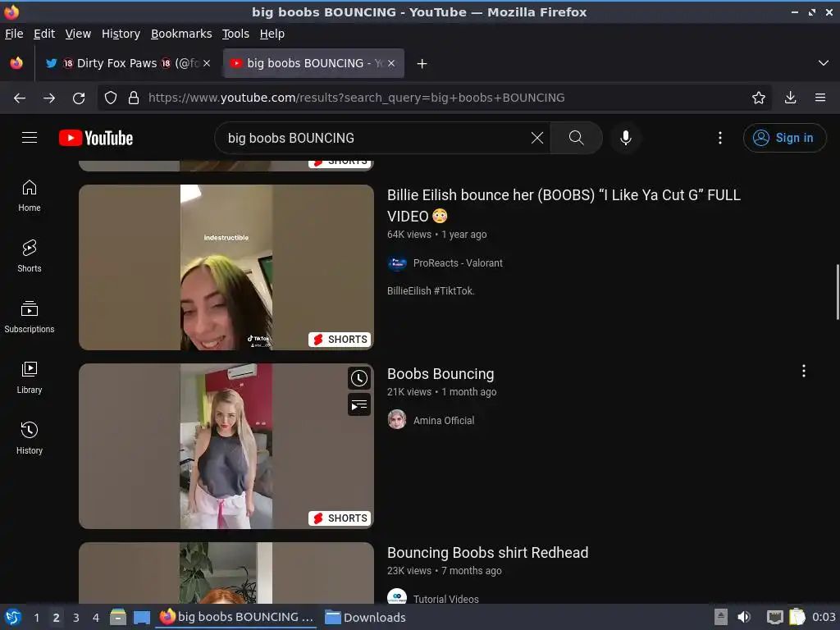840x630 pixels.
Task: Open History in YouTube sidebar
Action: [x=30, y=438]
